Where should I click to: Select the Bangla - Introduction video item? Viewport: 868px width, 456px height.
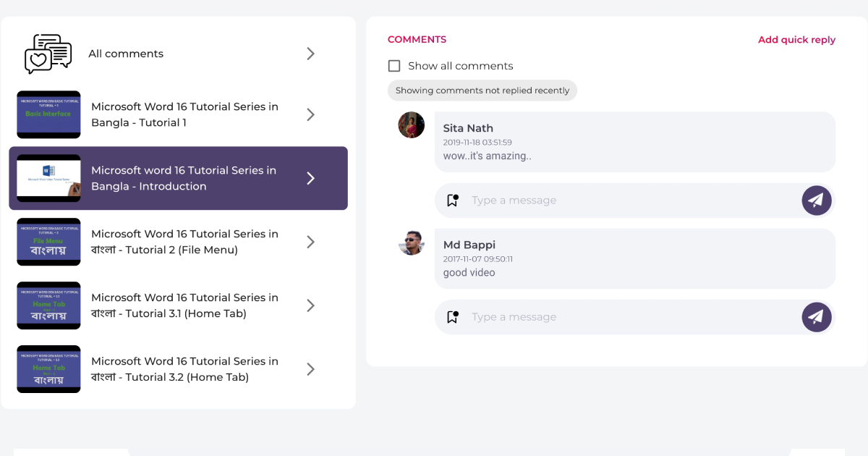click(x=178, y=178)
